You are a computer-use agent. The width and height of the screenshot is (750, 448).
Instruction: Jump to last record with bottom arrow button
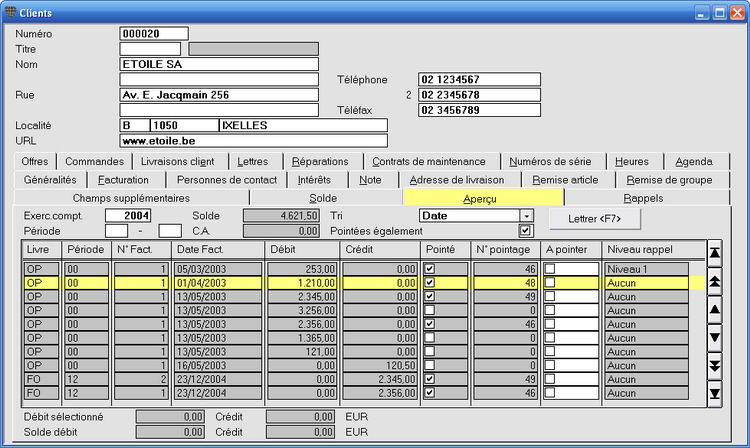tap(714, 393)
